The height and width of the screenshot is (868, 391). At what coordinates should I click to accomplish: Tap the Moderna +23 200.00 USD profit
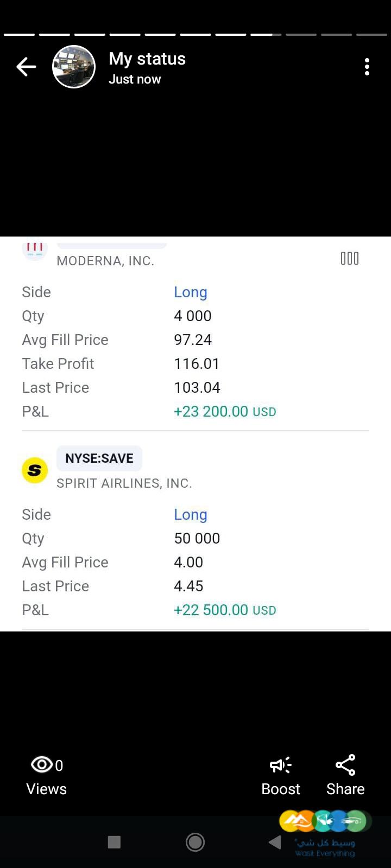225,411
